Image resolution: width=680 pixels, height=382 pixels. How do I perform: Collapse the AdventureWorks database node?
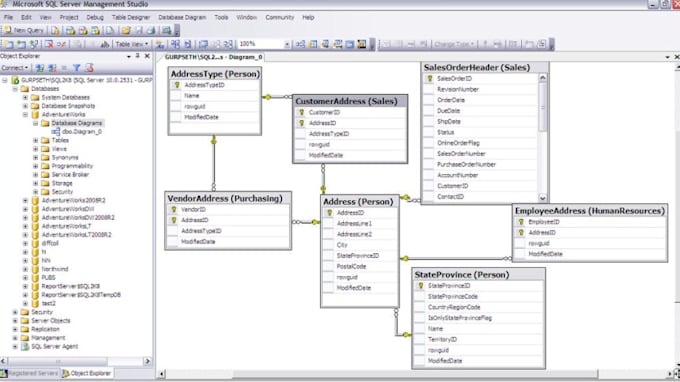(x=25, y=114)
